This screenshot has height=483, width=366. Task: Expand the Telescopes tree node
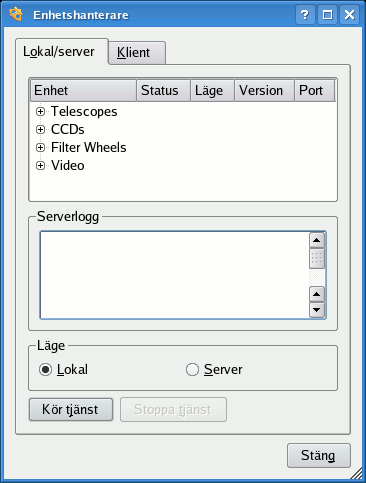[40, 111]
